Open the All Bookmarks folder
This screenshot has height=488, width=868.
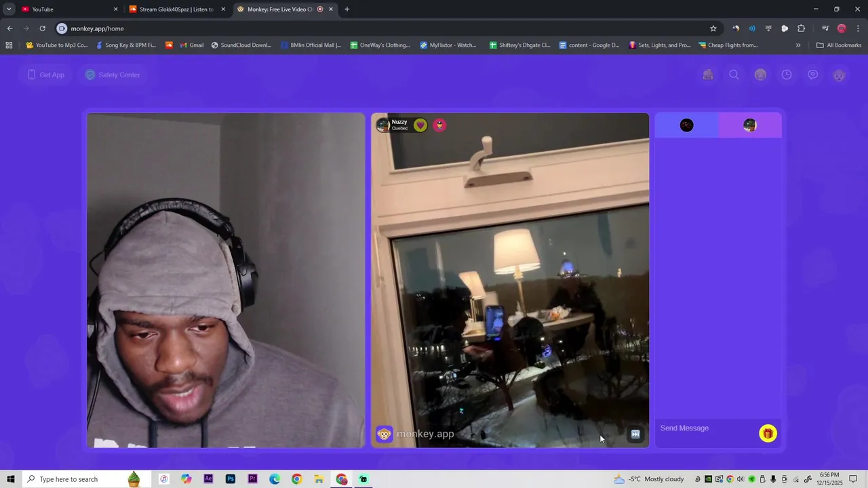pos(839,45)
